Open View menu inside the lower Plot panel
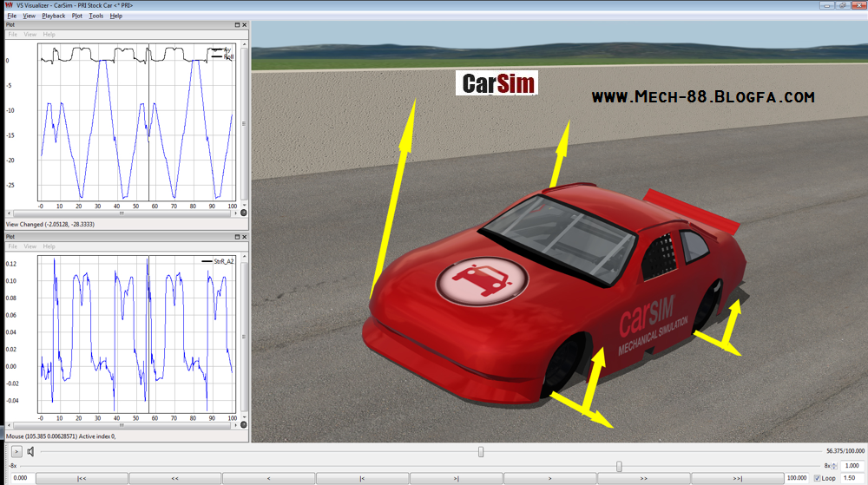 [x=30, y=246]
